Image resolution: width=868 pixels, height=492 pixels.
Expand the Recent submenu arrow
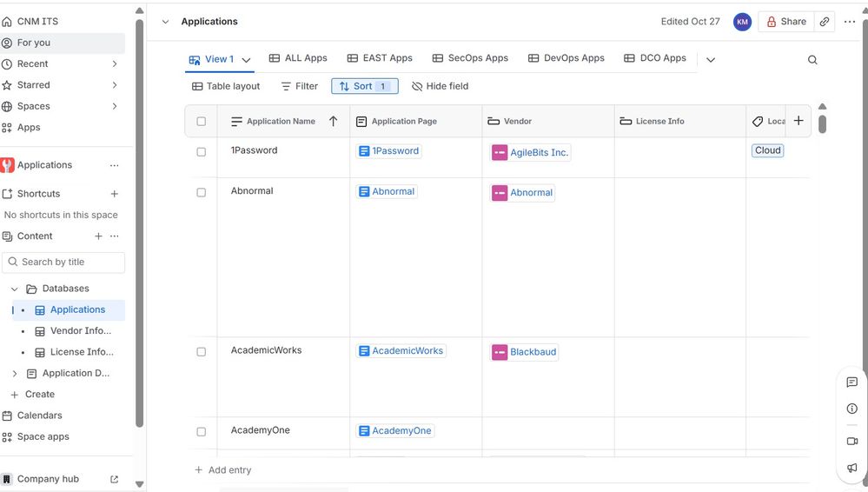click(x=115, y=63)
